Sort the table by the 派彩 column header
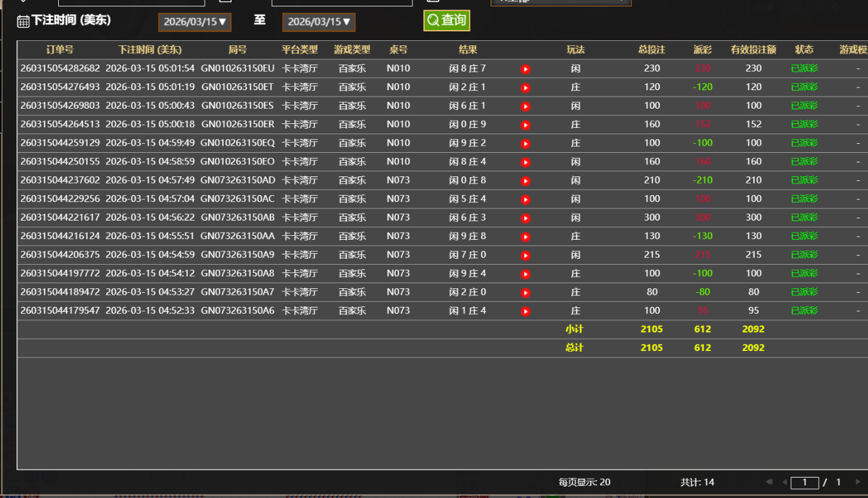The height and width of the screenshot is (498, 868). (x=702, y=49)
